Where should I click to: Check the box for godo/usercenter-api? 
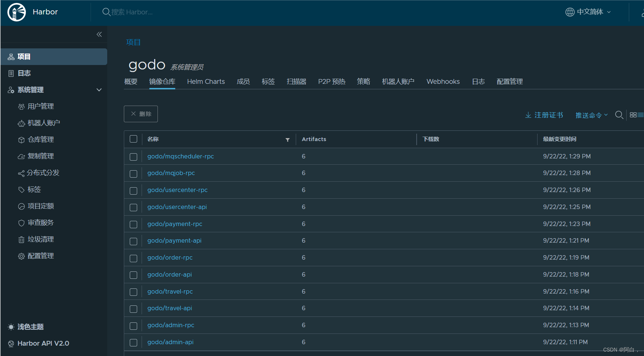tap(133, 208)
